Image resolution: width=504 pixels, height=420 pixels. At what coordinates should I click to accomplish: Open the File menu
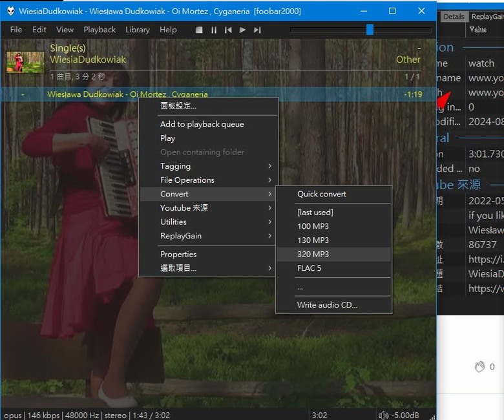point(16,30)
